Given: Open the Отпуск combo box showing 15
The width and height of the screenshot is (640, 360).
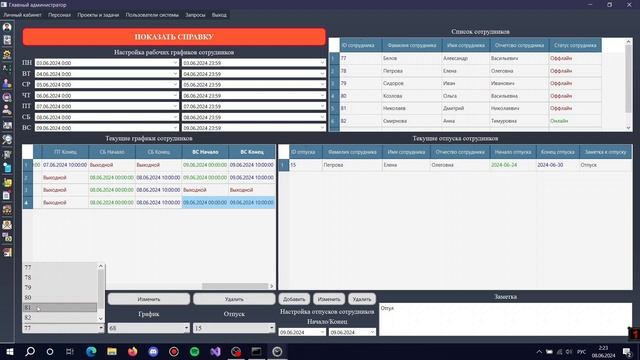Looking at the screenshot, I should coord(234,328).
